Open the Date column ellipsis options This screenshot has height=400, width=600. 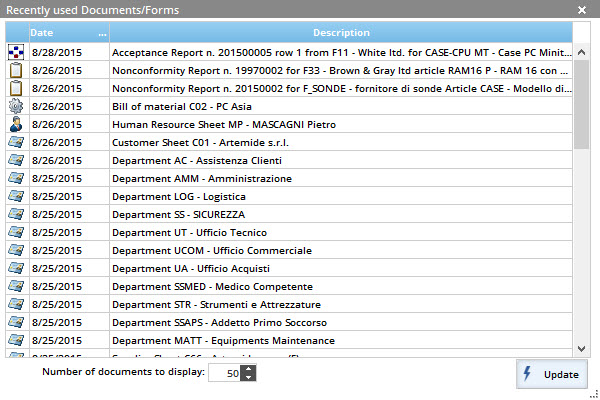pos(102,34)
